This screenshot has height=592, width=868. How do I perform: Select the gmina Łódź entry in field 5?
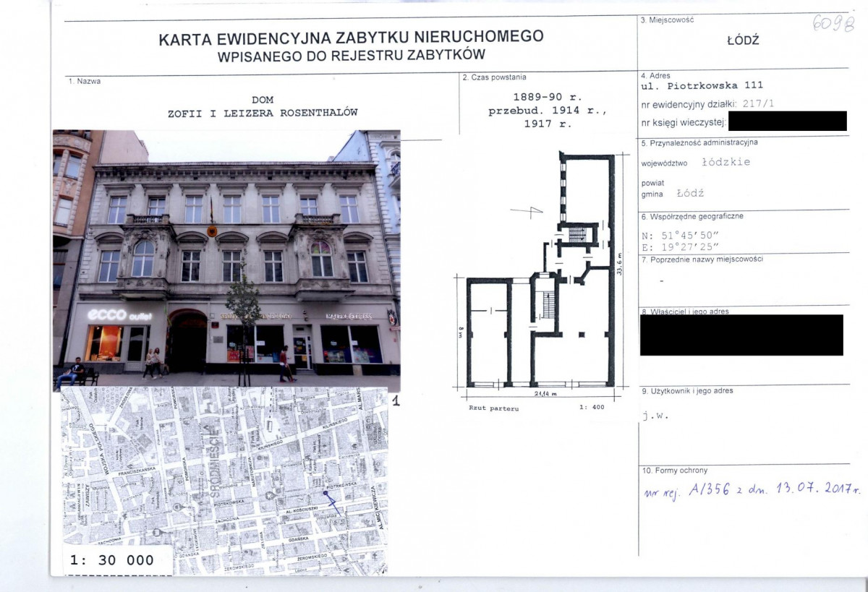click(x=673, y=194)
